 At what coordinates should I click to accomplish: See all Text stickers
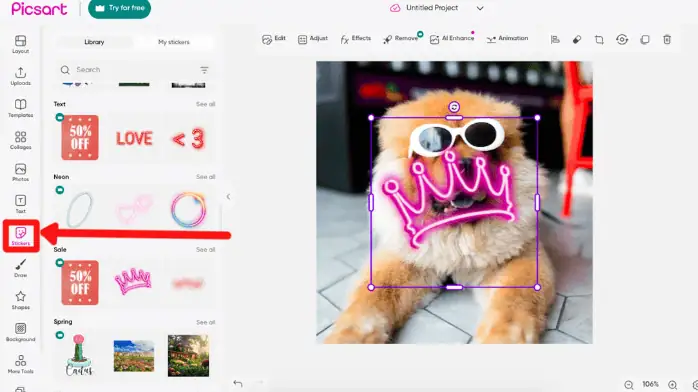206,104
